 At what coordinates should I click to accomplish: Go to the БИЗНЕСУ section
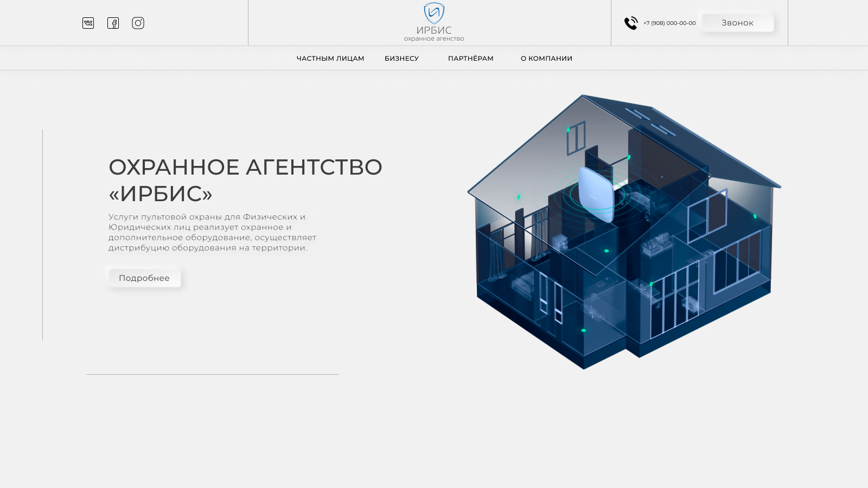point(401,59)
